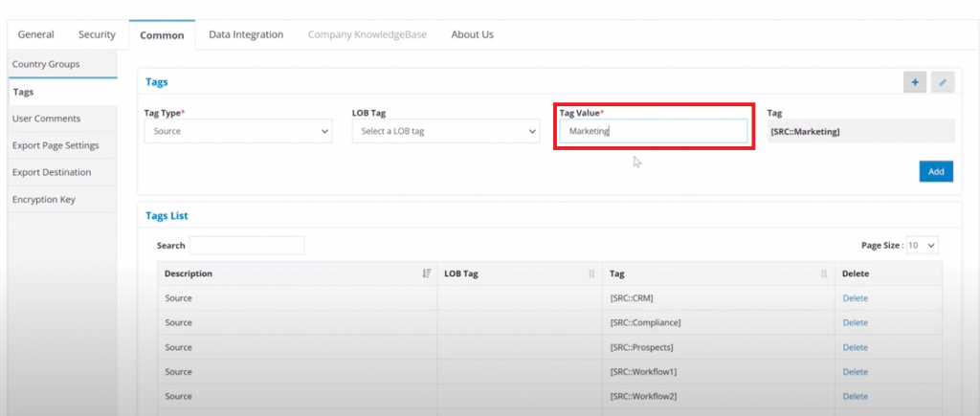Open the About Us tab
The width and height of the screenshot is (980, 416).
coord(472,34)
